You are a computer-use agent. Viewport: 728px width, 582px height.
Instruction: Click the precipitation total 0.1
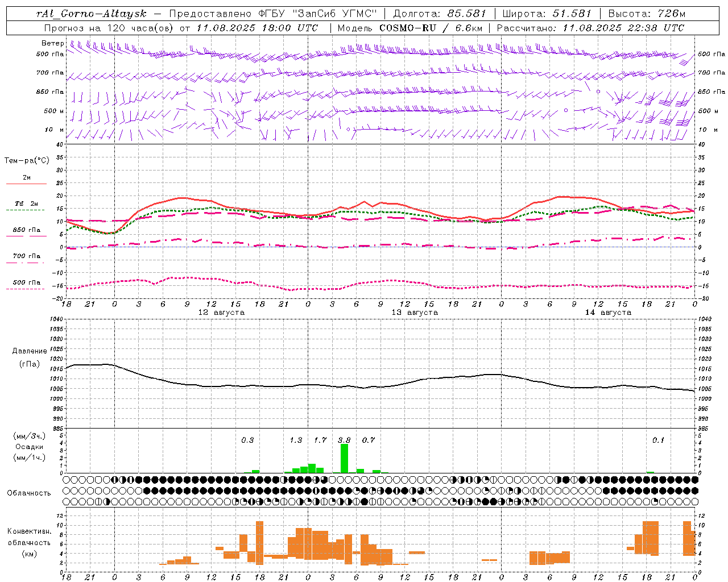pos(658,440)
